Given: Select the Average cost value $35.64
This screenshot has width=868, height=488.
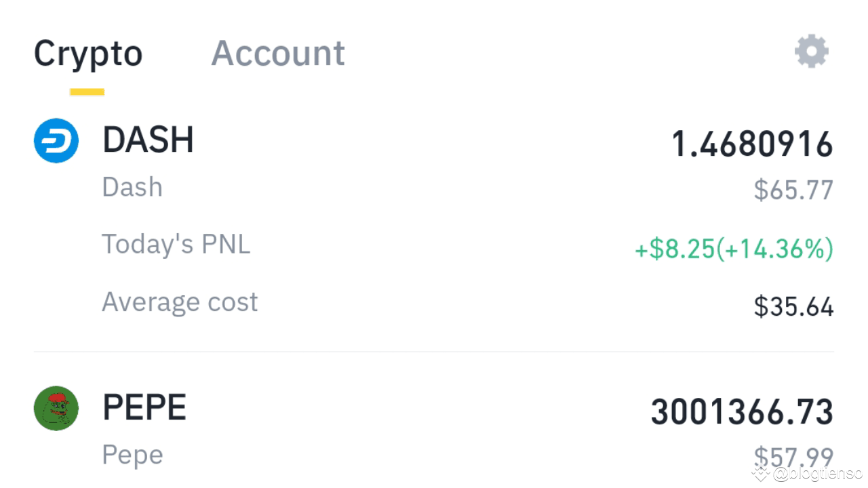Looking at the screenshot, I should point(793,306).
